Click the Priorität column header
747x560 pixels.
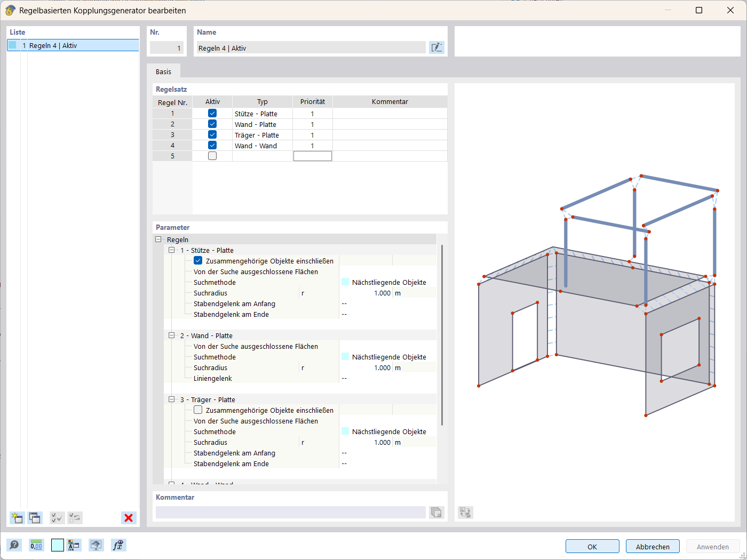(313, 102)
